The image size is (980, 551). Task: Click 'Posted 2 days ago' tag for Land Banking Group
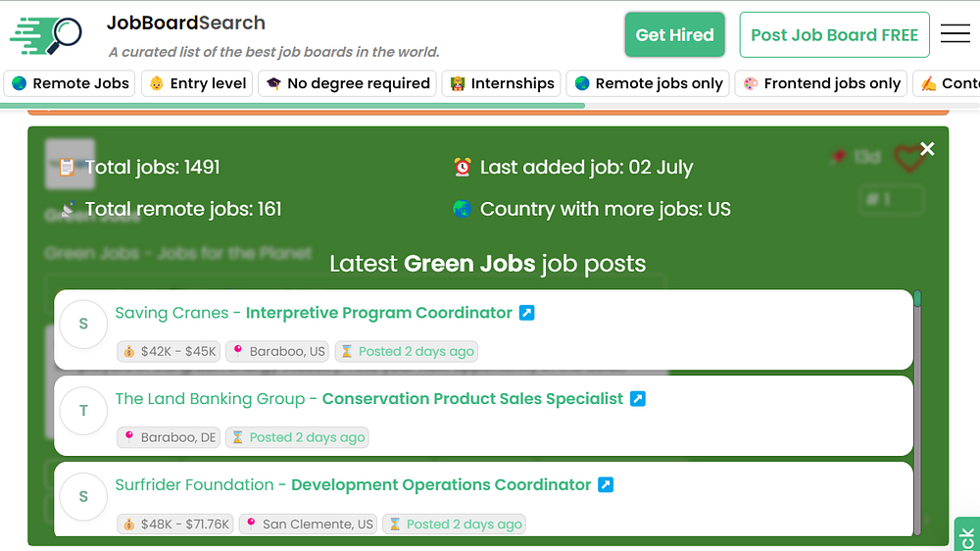297,438
